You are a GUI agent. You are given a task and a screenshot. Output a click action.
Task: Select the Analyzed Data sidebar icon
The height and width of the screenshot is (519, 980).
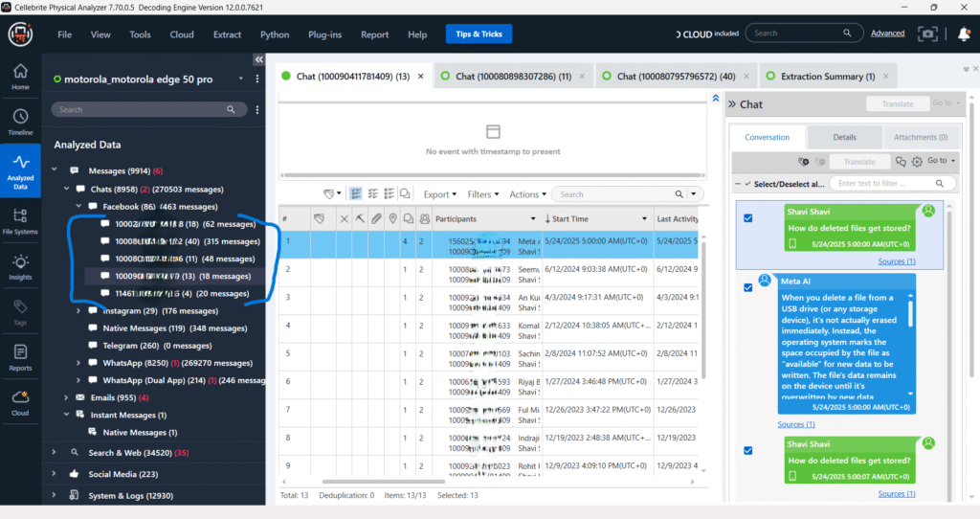pyautogui.click(x=20, y=171)
